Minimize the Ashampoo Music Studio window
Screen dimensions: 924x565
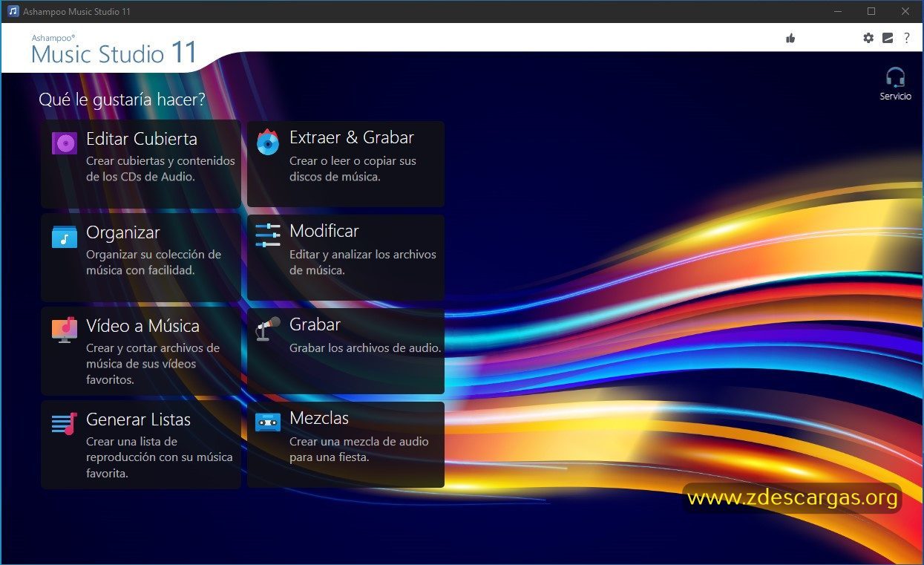tap(838, 11)
